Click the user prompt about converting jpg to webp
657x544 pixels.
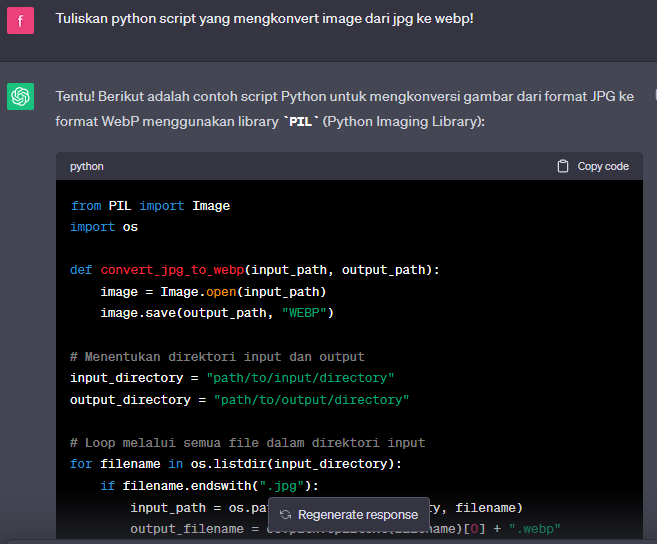(x=264, y=19)
